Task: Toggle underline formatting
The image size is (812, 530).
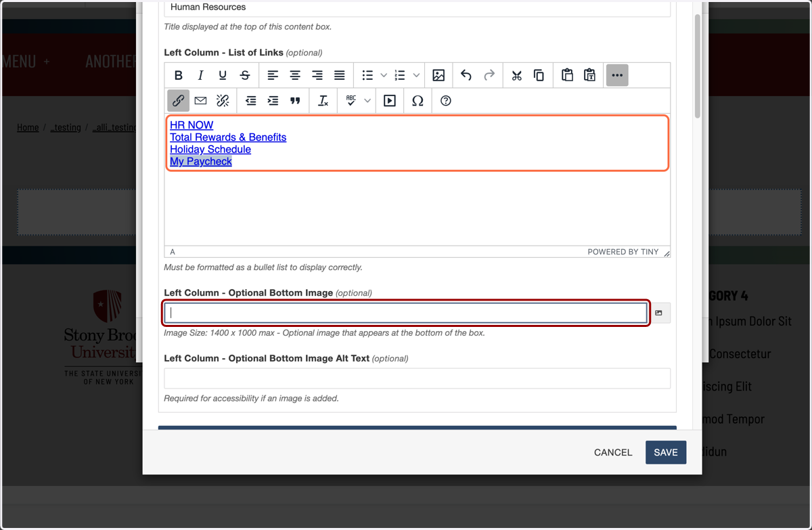Action: (223, 75)
